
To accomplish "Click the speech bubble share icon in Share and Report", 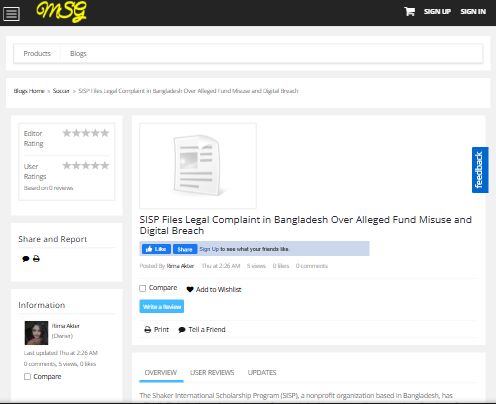I will (x=25, y=259).
